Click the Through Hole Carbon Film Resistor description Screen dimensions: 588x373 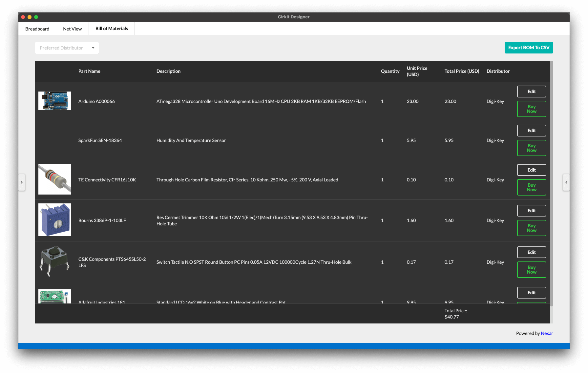[x=247, y=180]
